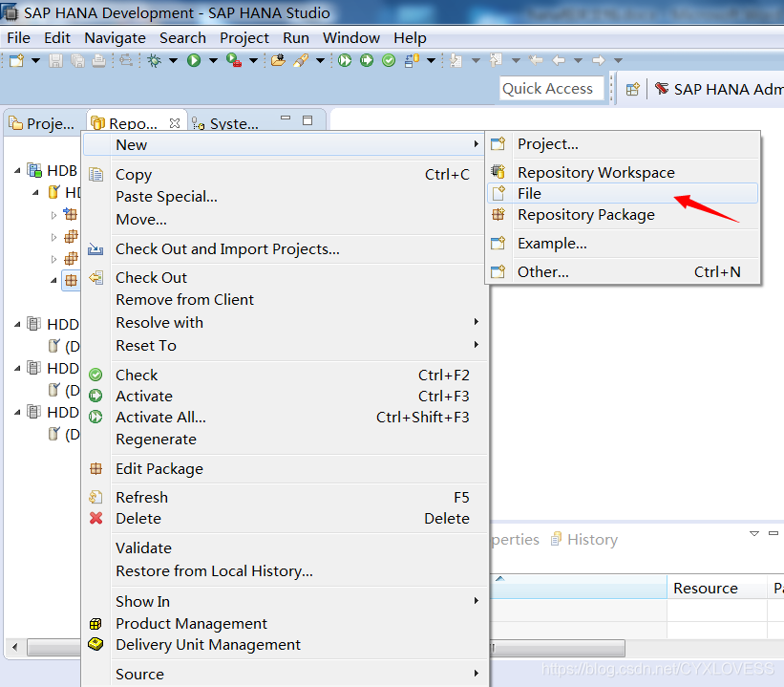Click the Check toolbar icon with checkmark
The height and width of the screenshot is (687, 784).
389,60
